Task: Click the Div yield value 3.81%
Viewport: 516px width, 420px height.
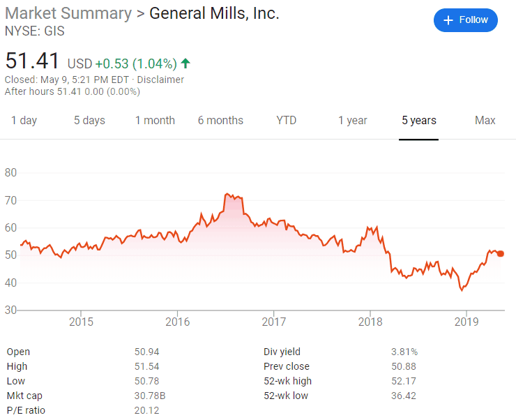Action: pyautogui.click(x=404, y=352)
